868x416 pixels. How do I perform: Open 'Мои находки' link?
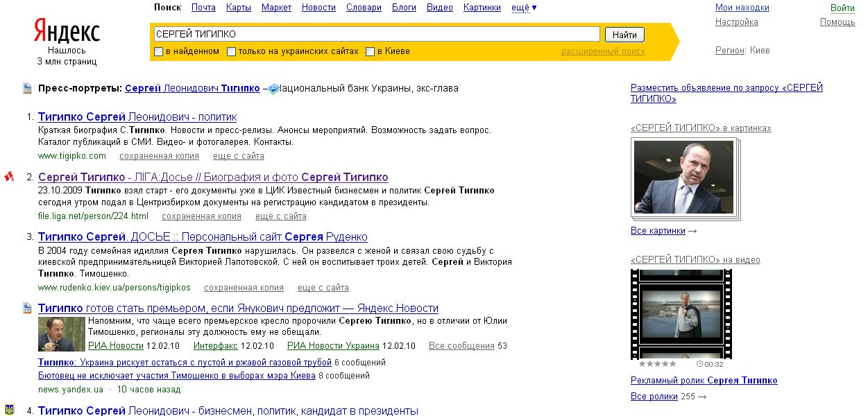(x=742, y=8)
